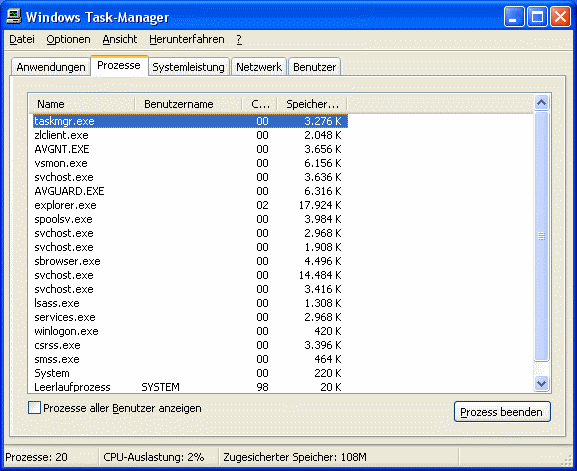Viewport: 577px width, 471px height.
Task: Sort by the Speicher column header
Action: click(312, 104)
